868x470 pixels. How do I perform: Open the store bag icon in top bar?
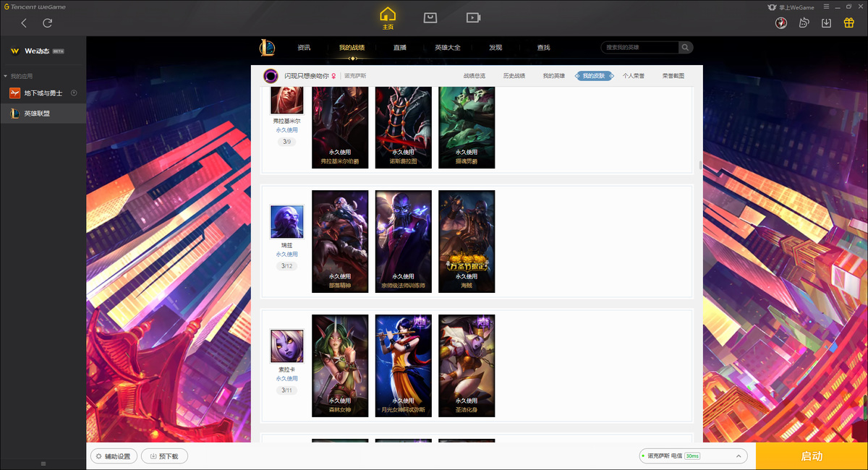430,17
